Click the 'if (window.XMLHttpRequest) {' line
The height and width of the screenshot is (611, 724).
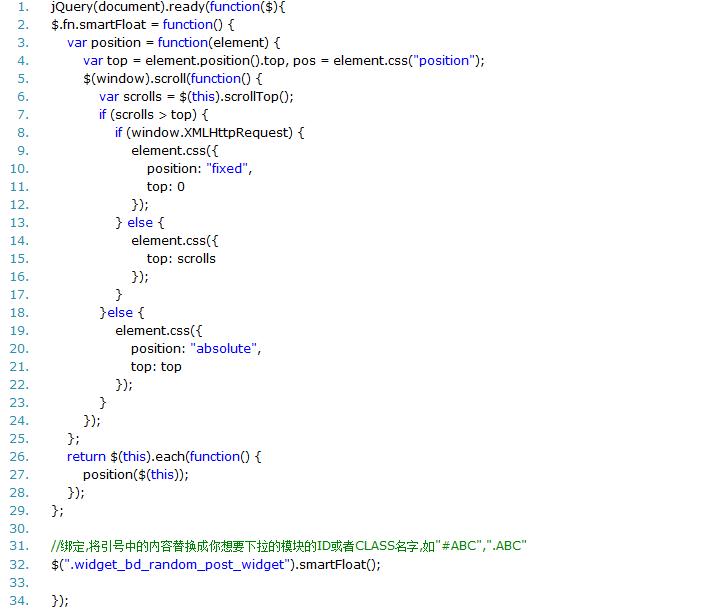[210, 133]
